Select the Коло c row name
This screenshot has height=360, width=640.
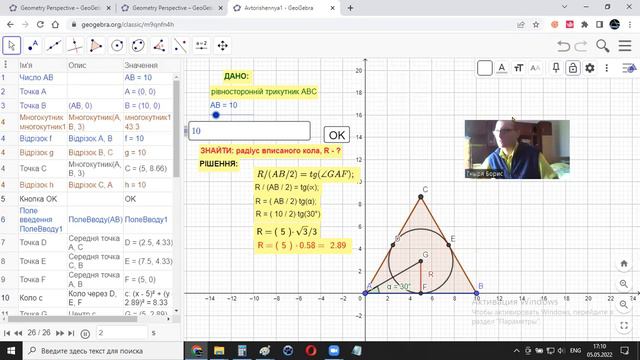pyautogui.click(x=31, y=298)
